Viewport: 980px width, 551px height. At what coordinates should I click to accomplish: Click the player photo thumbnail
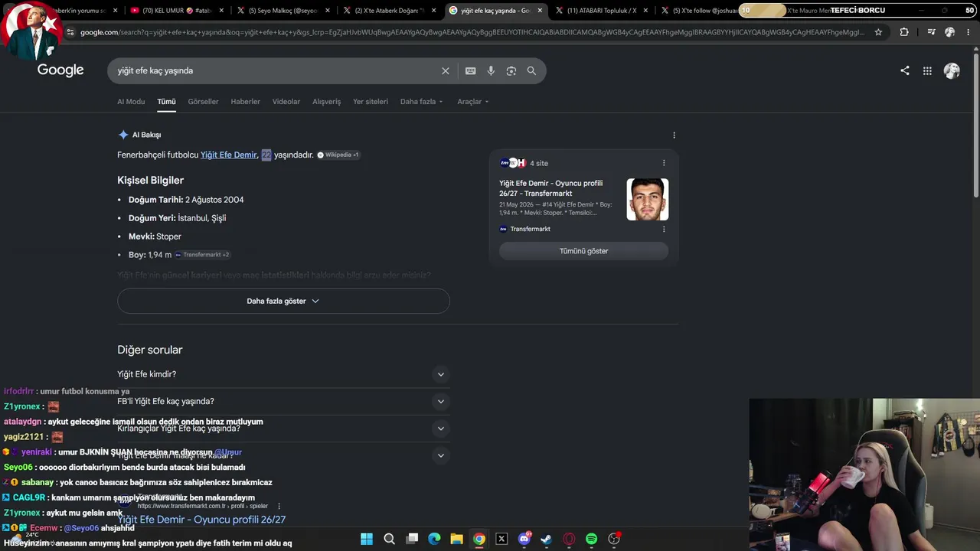tap(647, 200)
